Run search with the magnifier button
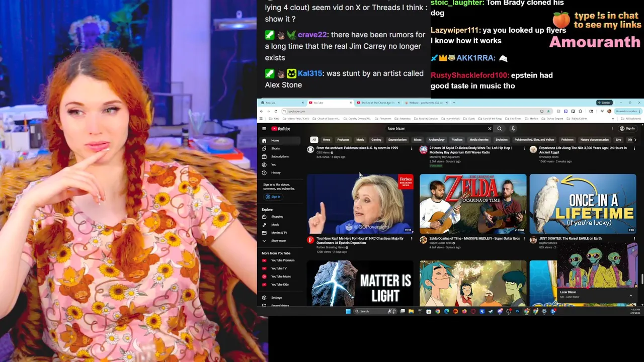The image size is (644, 362). click(499, 129)
